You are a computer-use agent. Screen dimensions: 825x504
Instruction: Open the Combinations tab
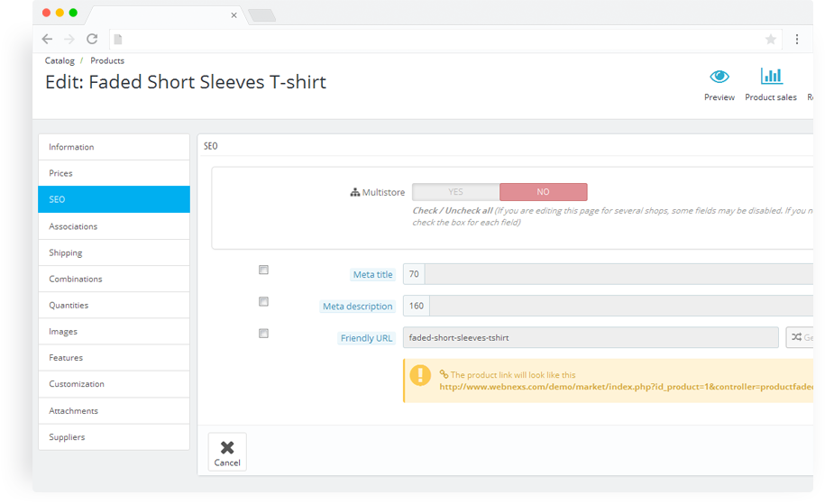tap(114, 279)
